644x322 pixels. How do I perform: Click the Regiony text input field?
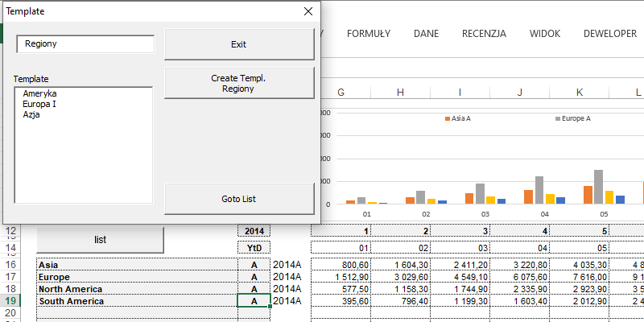pyautogui.click(x=85, y=44)
